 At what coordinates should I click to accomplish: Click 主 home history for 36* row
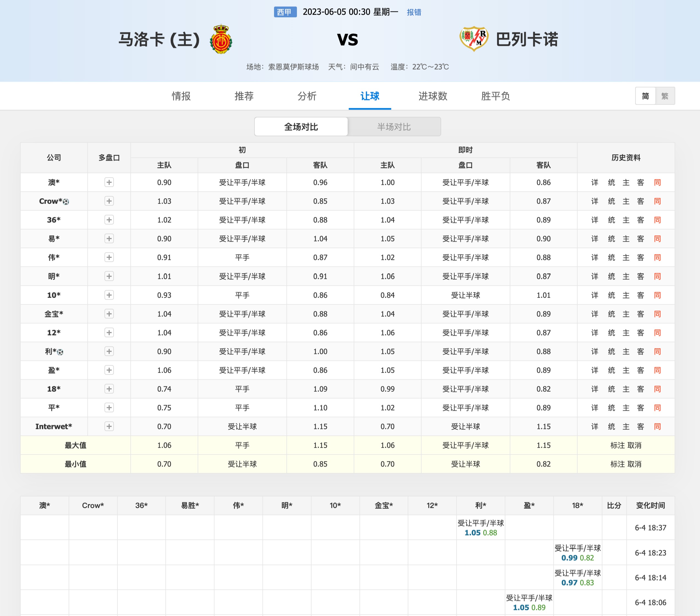[626, 220]
